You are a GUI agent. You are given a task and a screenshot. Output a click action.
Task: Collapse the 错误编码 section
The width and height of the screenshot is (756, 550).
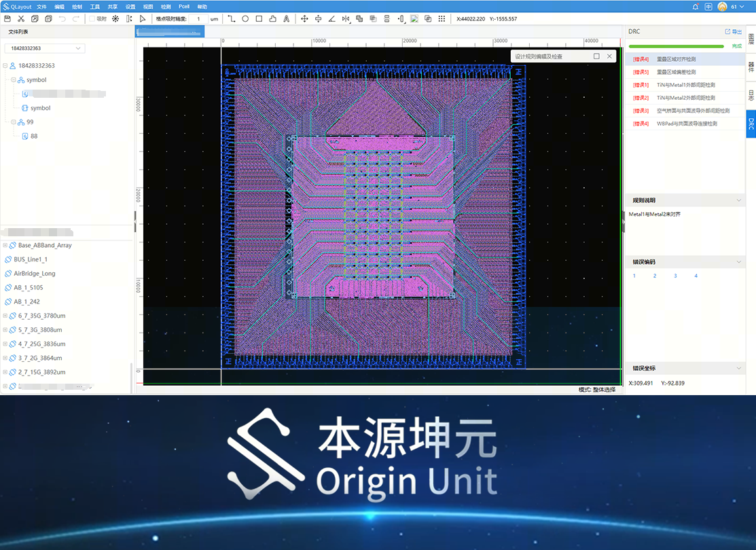pyautogui.click(x=740, y=261)
